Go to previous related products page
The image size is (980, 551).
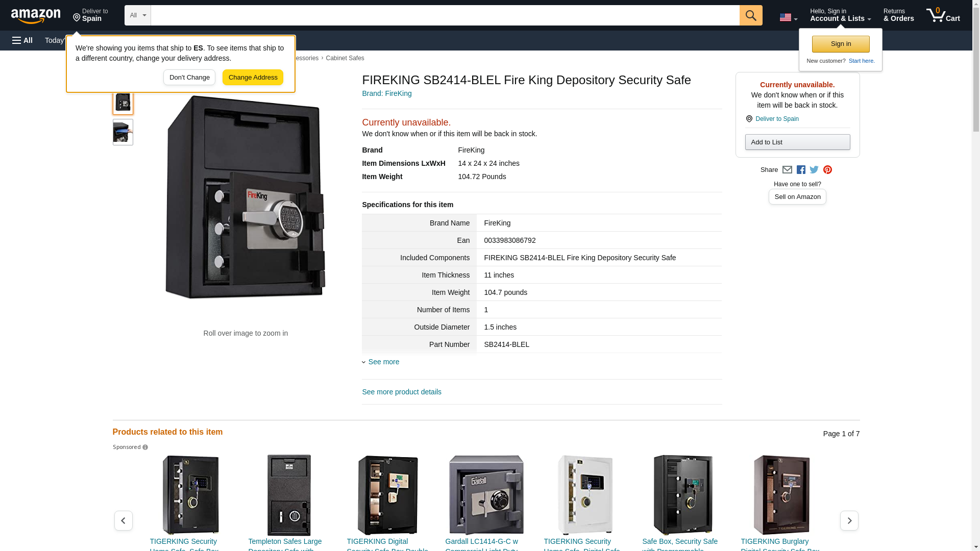point(123,520)
